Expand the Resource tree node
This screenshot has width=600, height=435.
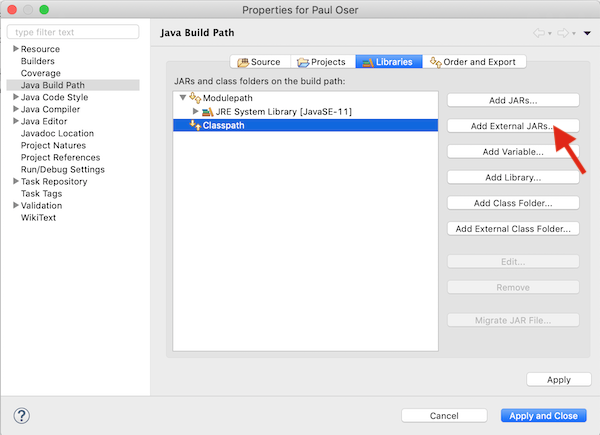(14, 49)
